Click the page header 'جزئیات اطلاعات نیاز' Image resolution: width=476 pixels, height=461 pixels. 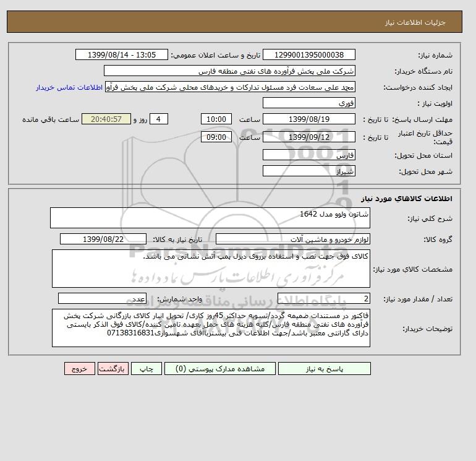[415, 22]
